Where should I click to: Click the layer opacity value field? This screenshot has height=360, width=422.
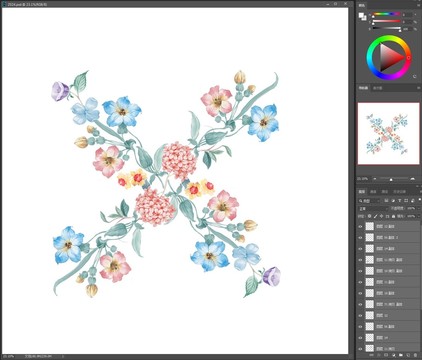click(x=411, y=209)
